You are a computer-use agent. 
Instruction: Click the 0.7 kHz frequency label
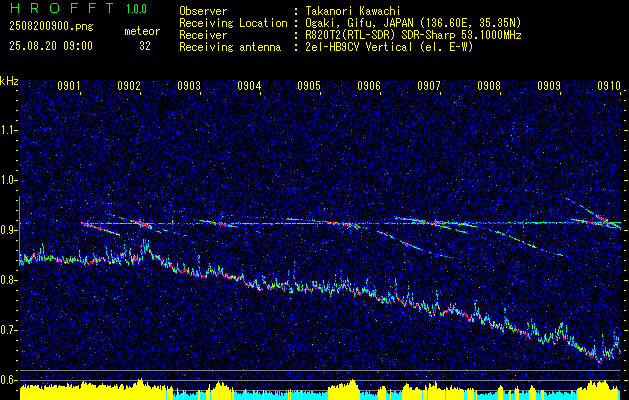[x=9, y=330]
